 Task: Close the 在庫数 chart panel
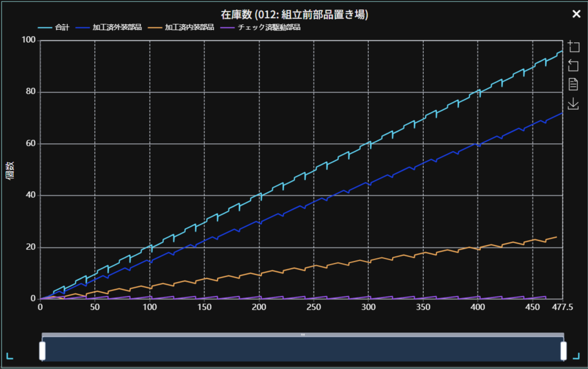click(x=576, y=14)
